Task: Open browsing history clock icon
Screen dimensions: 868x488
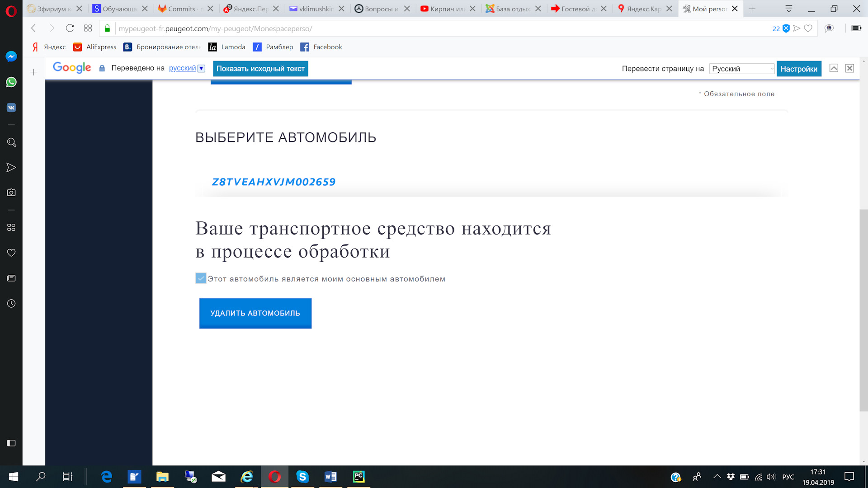Action: 11,304
